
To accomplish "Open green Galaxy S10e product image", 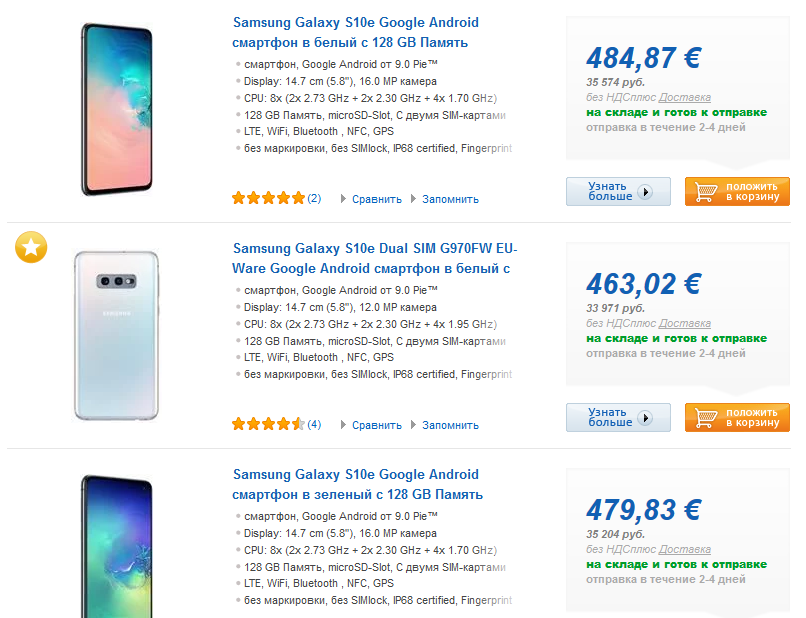I will pyautogui.click(x=117, y=545).
